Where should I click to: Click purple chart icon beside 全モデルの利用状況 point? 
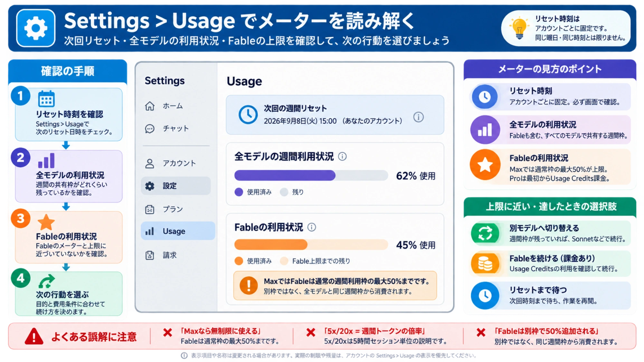pos(485,130)
